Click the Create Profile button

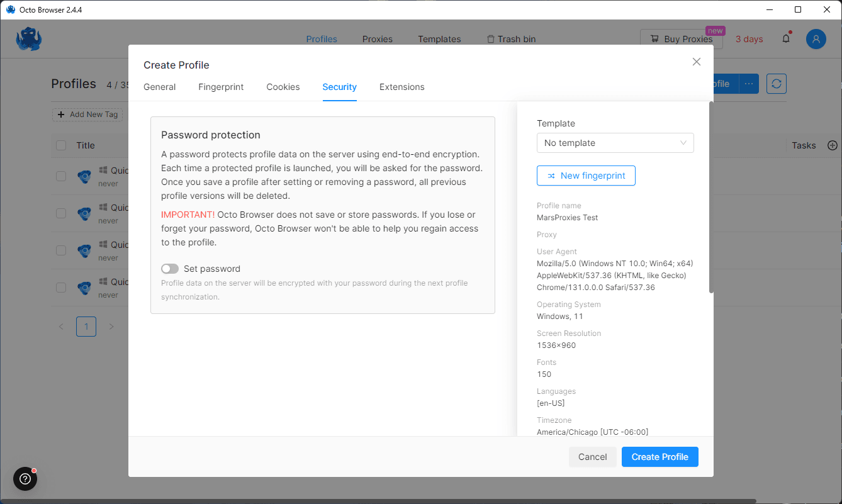(660, 457)
